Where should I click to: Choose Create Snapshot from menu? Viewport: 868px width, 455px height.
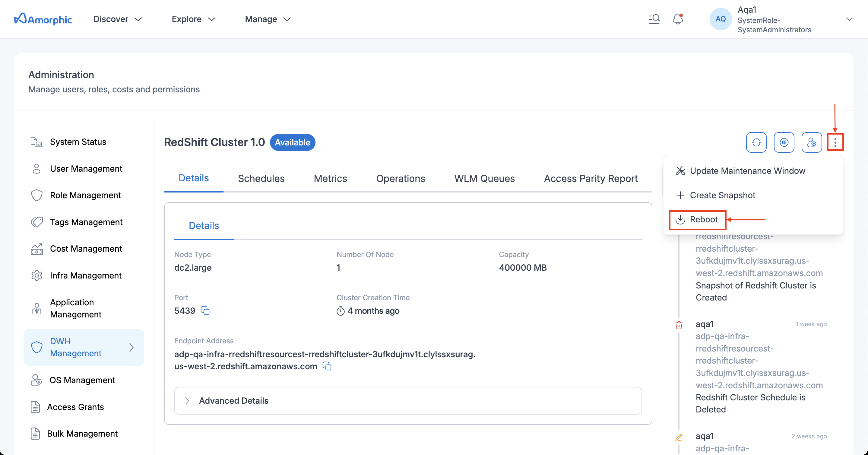715,195
